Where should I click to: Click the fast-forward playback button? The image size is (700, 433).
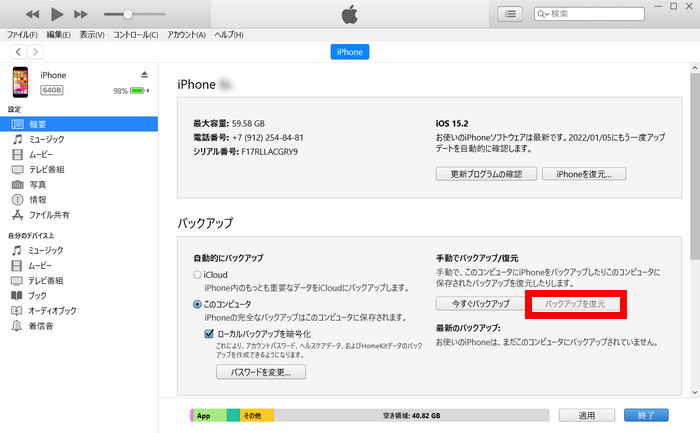point(81,14)
